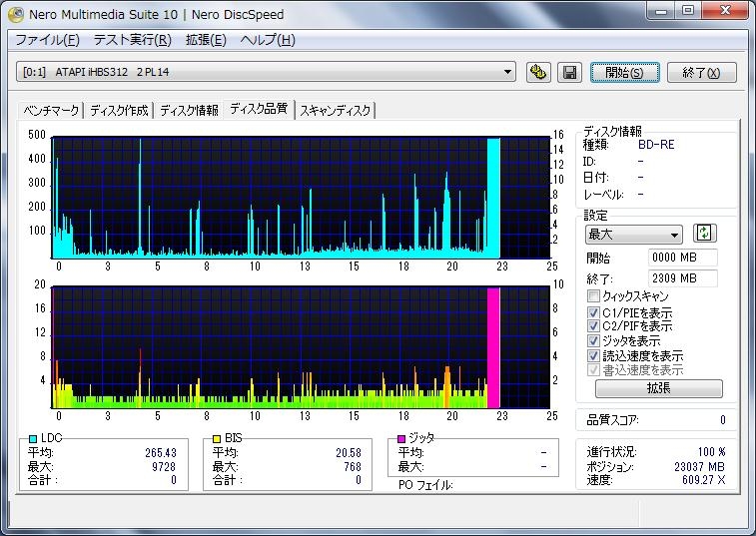The width and height of the screenshot is (756, 536).
Task: Click the 拡張 button in settings panel
Action: pyautogui.click(x=658, y=388)
